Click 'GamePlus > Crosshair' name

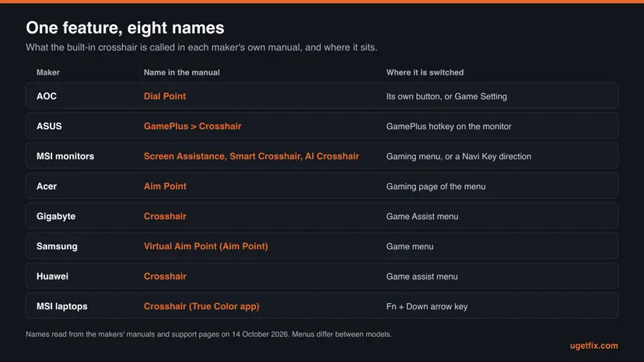[192, 126]
